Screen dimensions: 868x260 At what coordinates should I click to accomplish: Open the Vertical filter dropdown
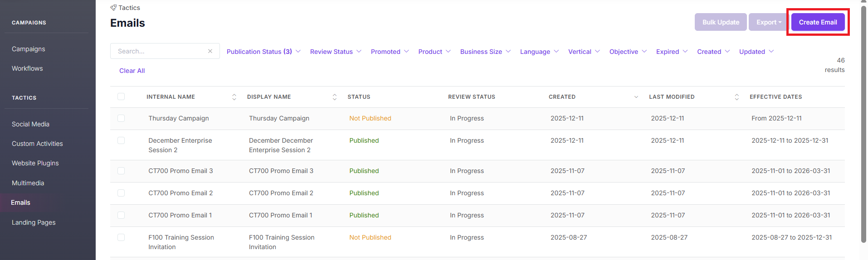click(584, 52)
